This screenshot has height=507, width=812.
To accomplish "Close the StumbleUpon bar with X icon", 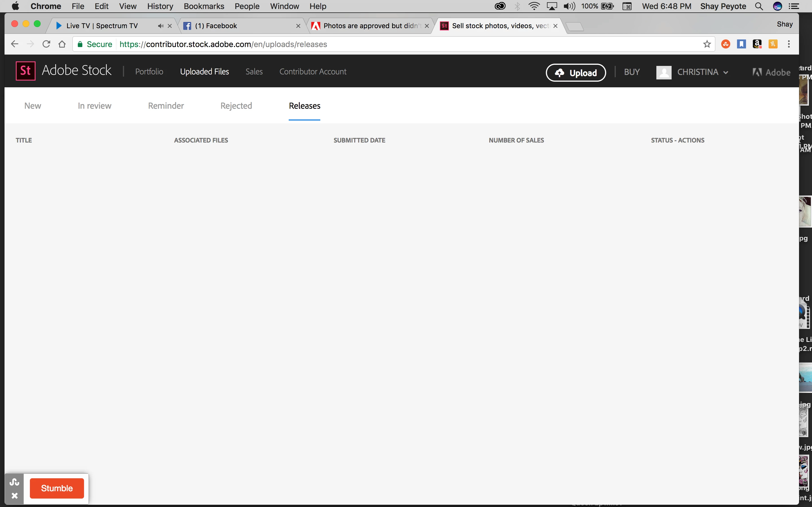I will click(14, 496).
